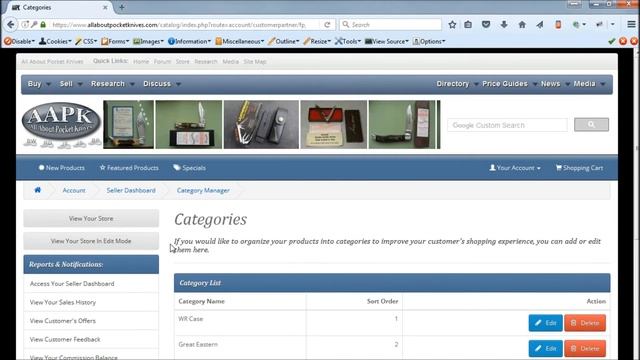Open a new browser tab with plus

pyautogui.click(x=122, y=7)
